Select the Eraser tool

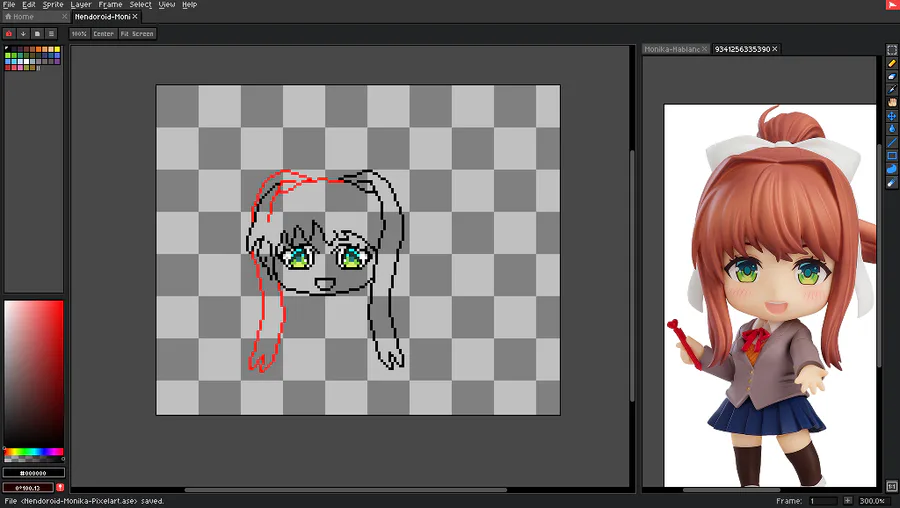pyautogui.click(x=891, y=76)
